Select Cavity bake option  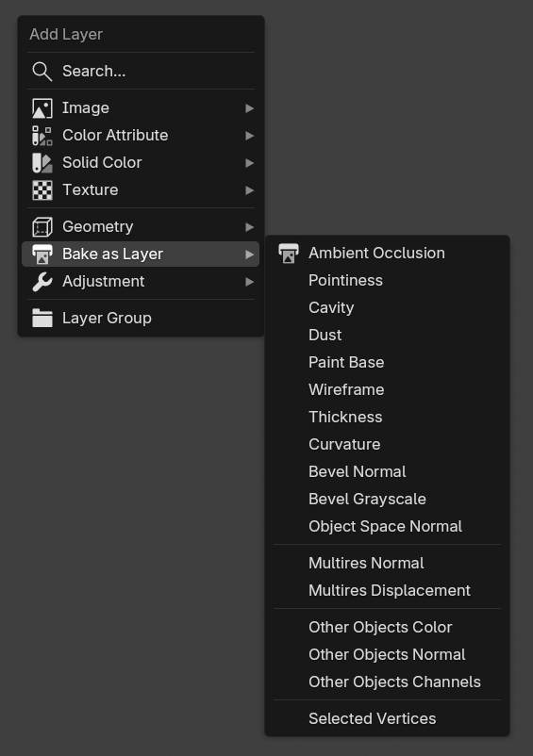(x=388, y=307)
